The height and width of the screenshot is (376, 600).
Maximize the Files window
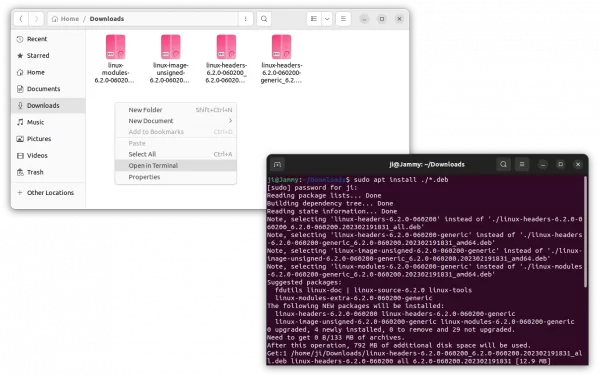(x=382, y=19)
